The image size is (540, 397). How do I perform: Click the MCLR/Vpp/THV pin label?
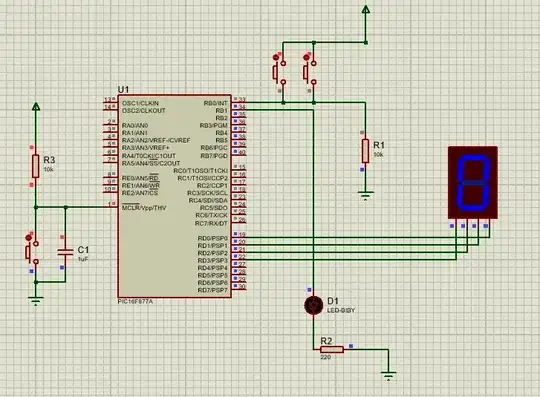[x=144, y=208]
